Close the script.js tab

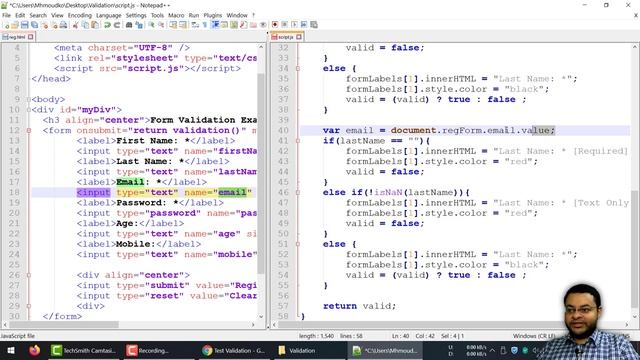coord(299,37)
